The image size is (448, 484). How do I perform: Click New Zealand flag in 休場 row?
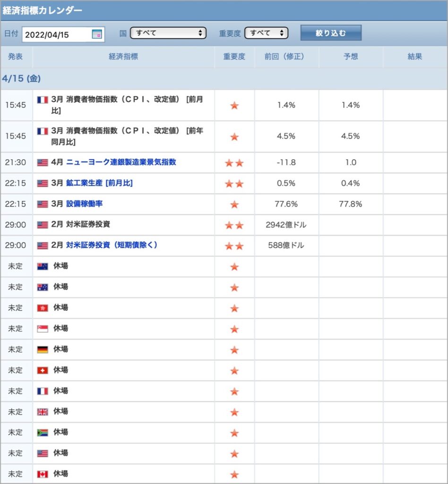tap(43, 267)
